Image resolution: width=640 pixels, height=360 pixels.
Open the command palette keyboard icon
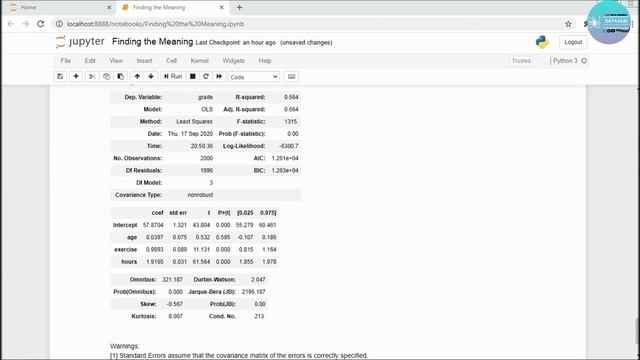[291, 76]
